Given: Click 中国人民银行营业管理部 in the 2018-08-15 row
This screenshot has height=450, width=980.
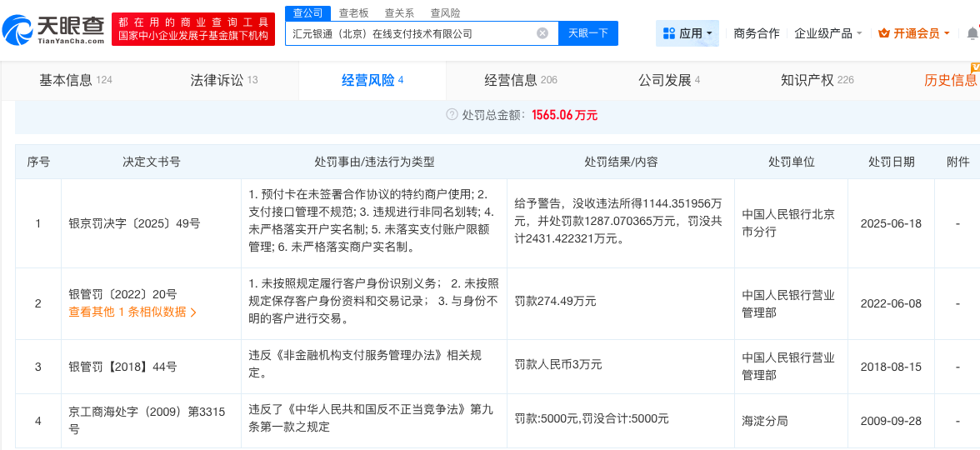Looking at the screenshot, I should pyautogui.click(x=788, y=367).
